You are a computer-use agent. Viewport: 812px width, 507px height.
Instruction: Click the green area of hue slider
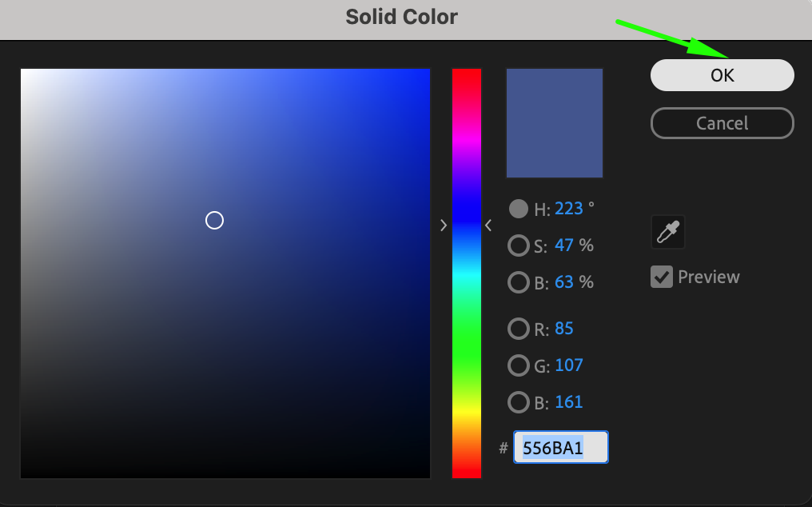[x=467, y=352]
